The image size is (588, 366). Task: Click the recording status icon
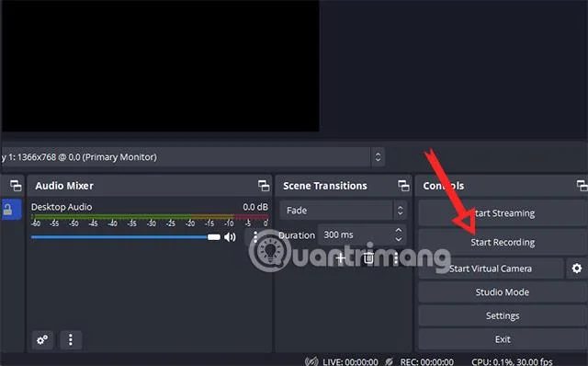[x=390, y=361]
